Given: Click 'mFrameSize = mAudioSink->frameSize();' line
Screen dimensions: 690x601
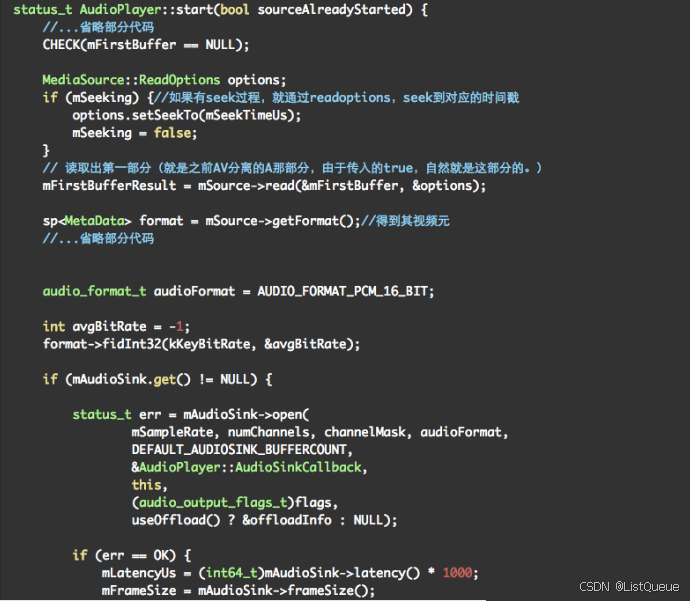Looking at the screenshot, I should tap(239, 590).
